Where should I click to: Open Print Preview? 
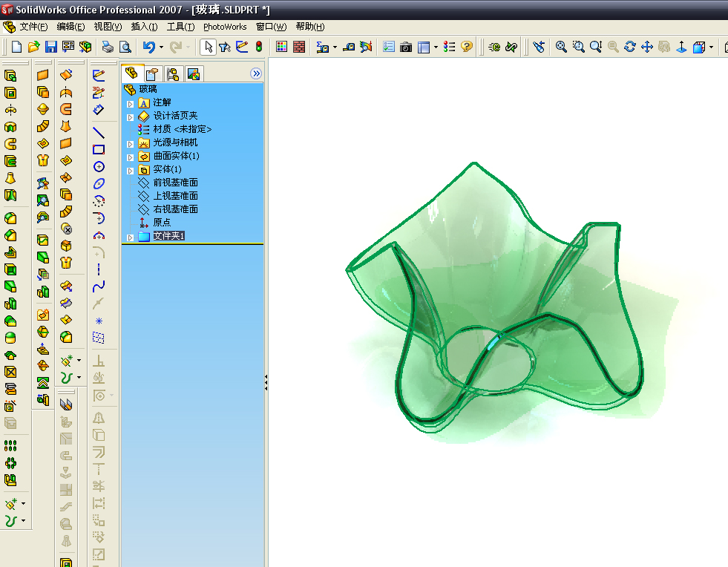click(x=125, y=47)
